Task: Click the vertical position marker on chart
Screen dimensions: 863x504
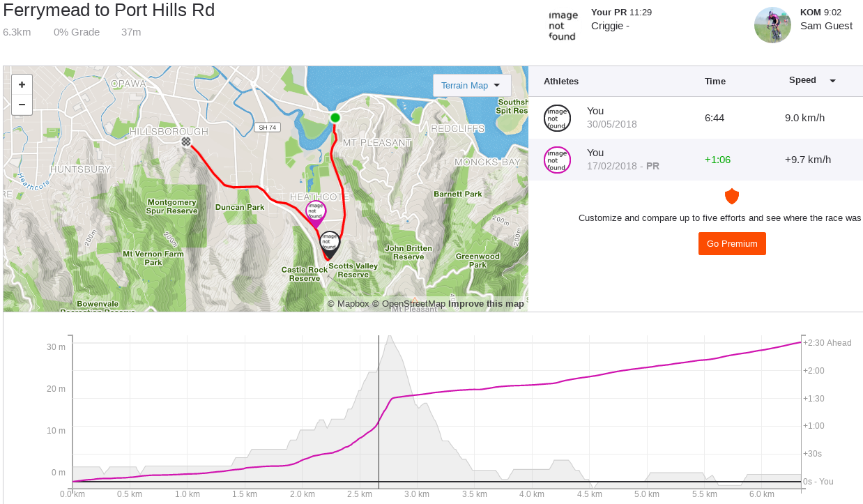Action: coord(379,411)
